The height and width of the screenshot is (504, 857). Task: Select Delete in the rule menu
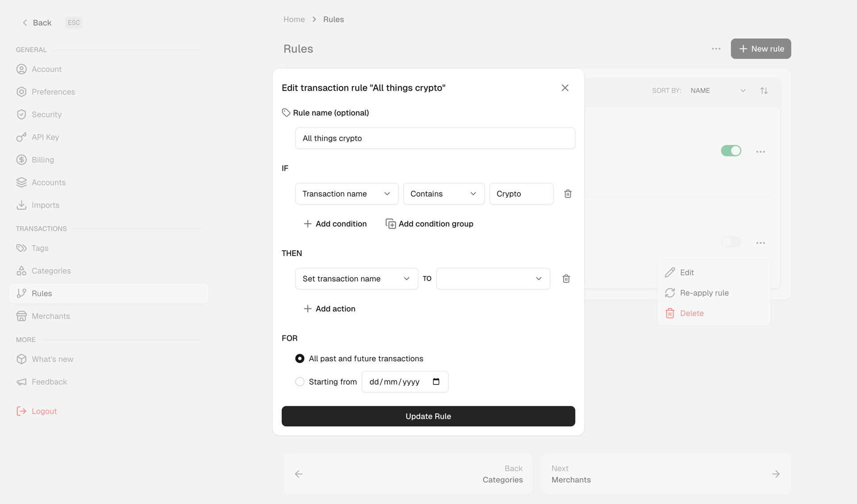691,313
